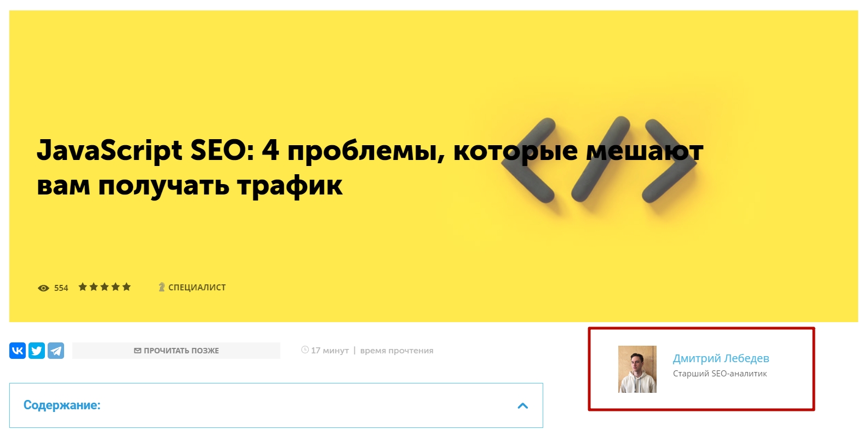868x435 pixels.
Task: Rate the article with the first star
Action: (83, 287)
